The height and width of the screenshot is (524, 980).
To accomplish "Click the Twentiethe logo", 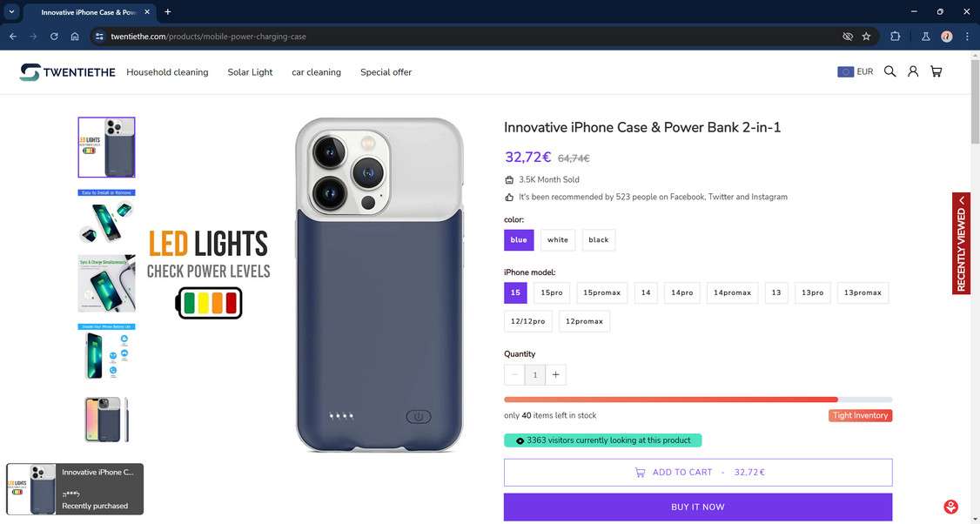I will point(68,72).
